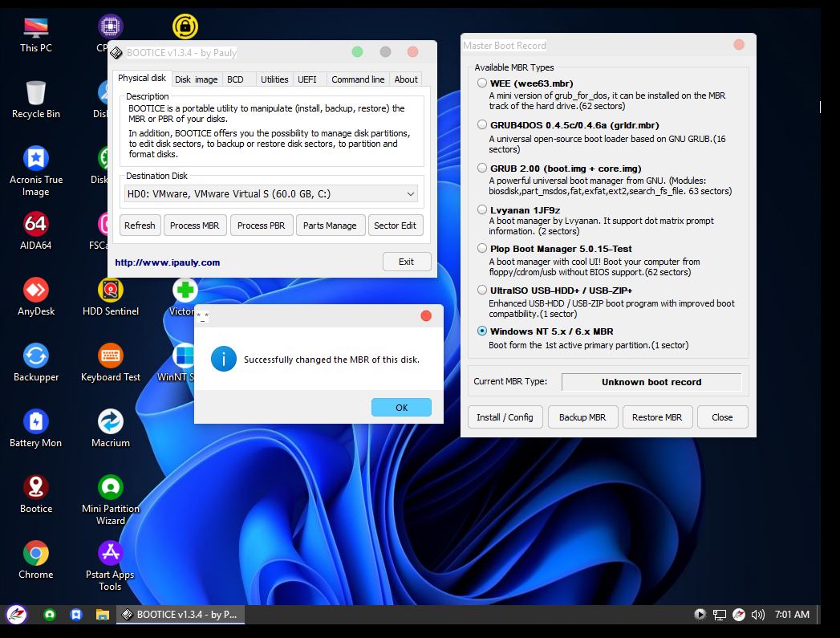Click the BOOTICE title bar app icon
The width and height of the screenshot is (840, 638).
click(x=116, y=52)
